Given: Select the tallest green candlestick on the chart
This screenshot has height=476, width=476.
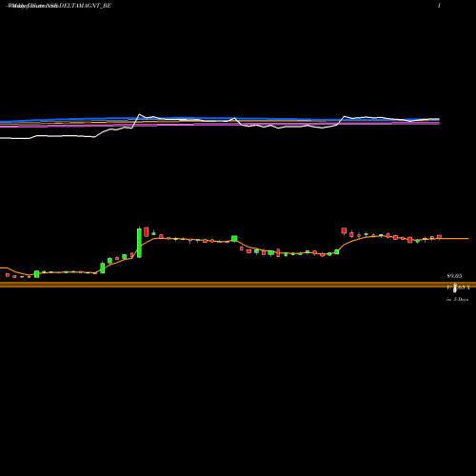Looking at the screenshot, I should [139, 243].
